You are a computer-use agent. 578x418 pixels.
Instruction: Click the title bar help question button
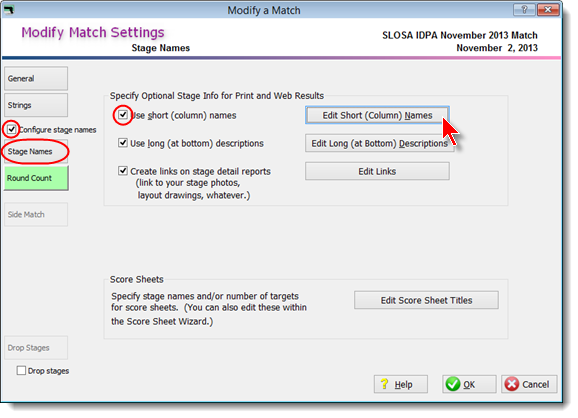pos(524,10)
